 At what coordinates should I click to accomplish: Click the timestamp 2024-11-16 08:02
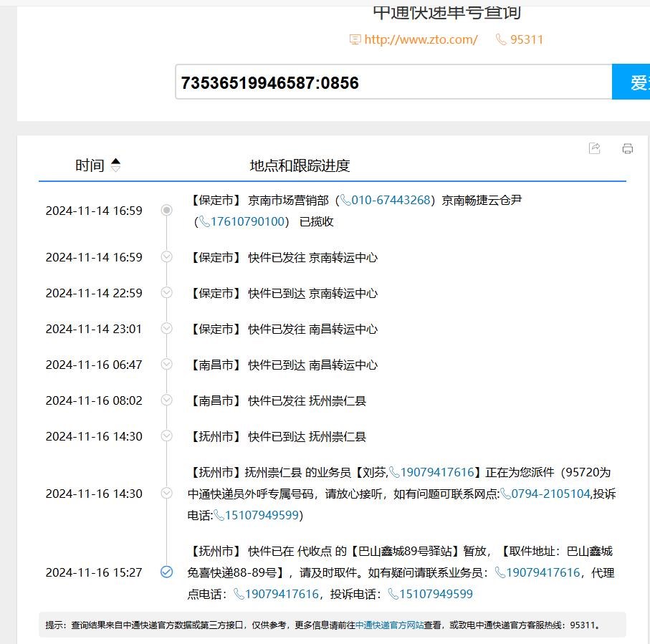[94, 400]
